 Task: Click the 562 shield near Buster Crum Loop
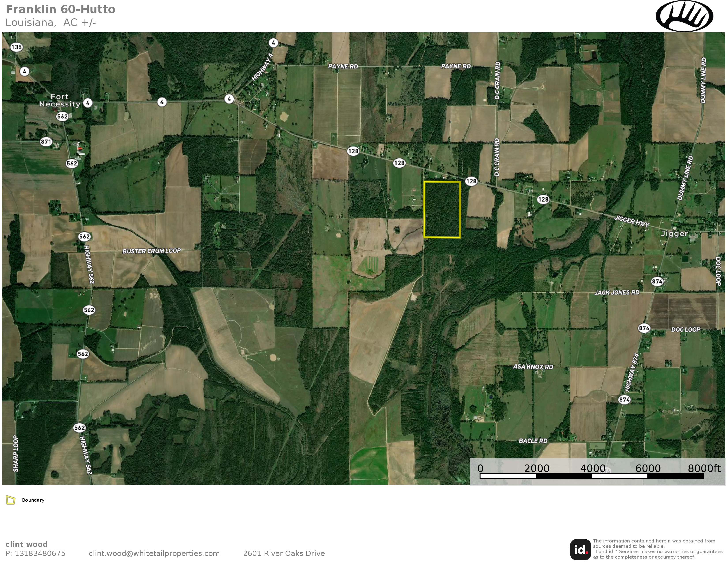click(x=84, y=236)
